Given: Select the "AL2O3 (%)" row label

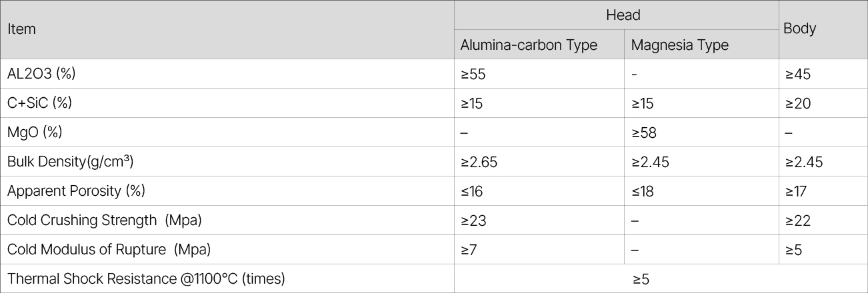Looking at the screenshot, I should click(41, 74).
